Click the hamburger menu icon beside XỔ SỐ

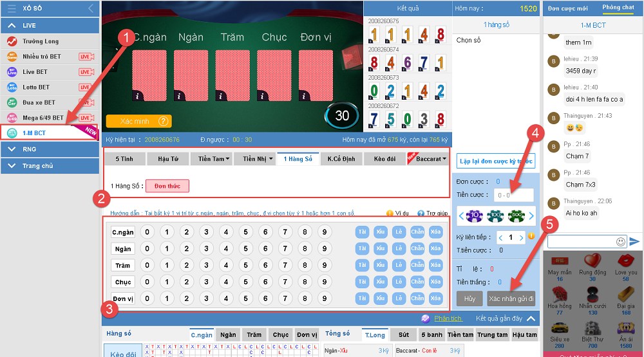coord(12,9)
